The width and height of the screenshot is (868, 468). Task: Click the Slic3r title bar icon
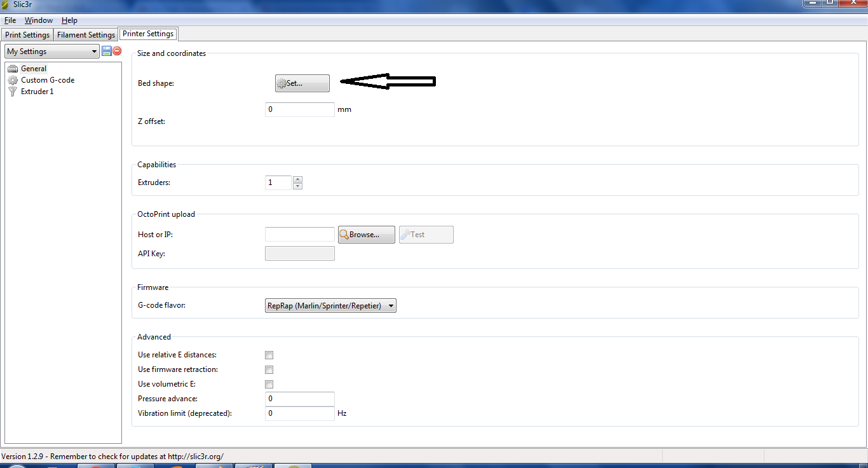click(x=6, y=4)
